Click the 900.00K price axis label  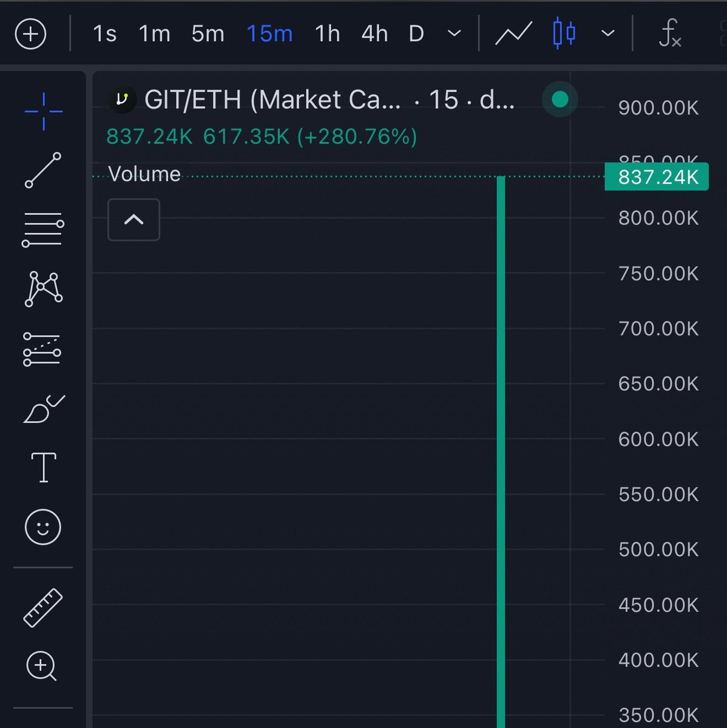[659, 108]
